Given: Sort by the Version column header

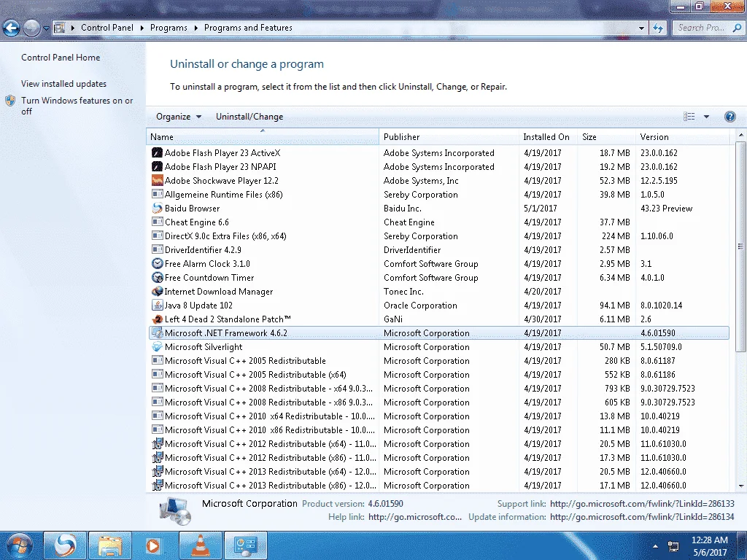Looking at the screenshot, I should (682, 136).
